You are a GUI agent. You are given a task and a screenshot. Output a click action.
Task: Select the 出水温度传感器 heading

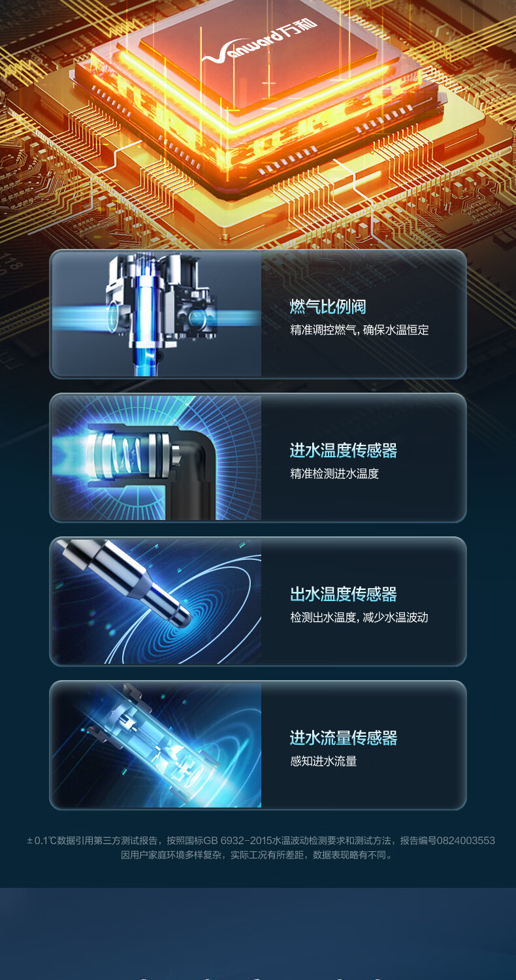pyautogui.click(x=344, y=594)
